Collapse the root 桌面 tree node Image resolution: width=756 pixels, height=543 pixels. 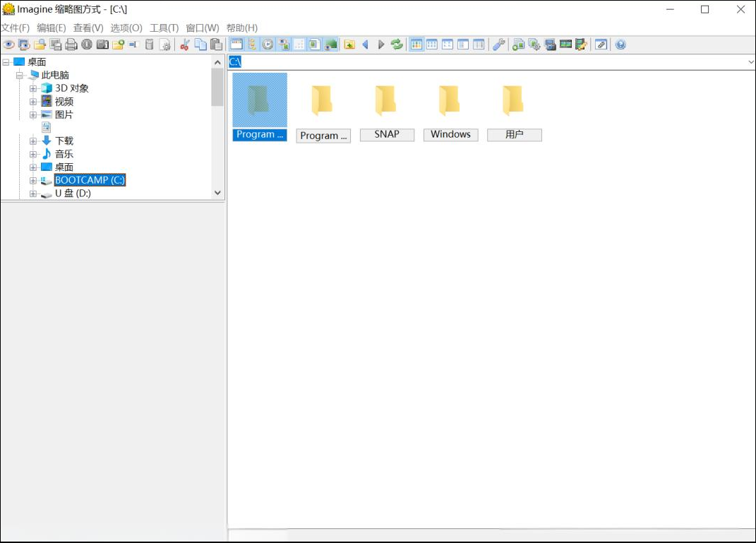(6, 62)
